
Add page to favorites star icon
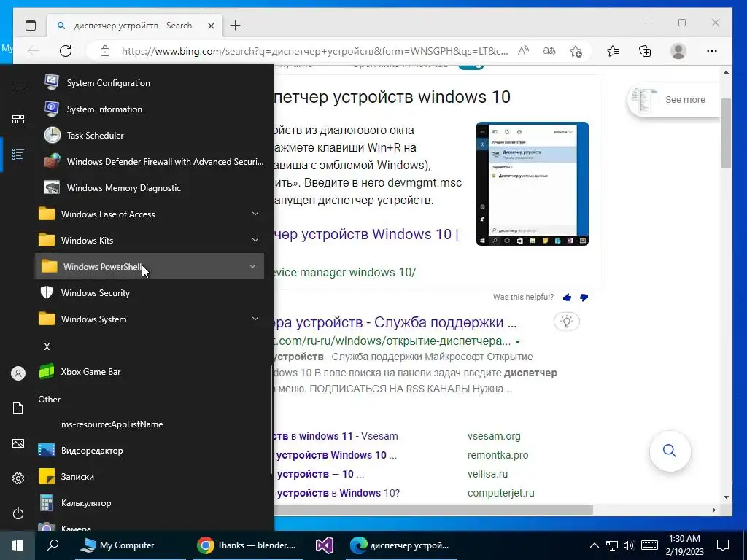(576, 51)
